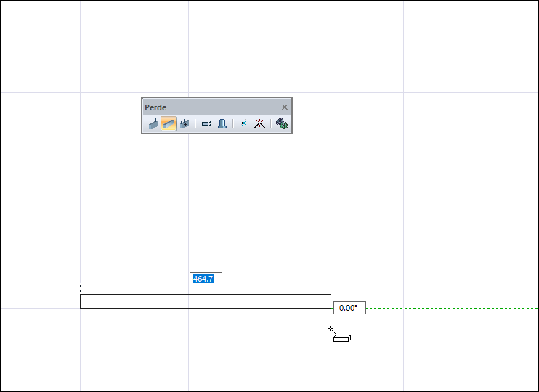Click the Perde toolbar title
Screen dimensions: 539x392
pos(155,107)
